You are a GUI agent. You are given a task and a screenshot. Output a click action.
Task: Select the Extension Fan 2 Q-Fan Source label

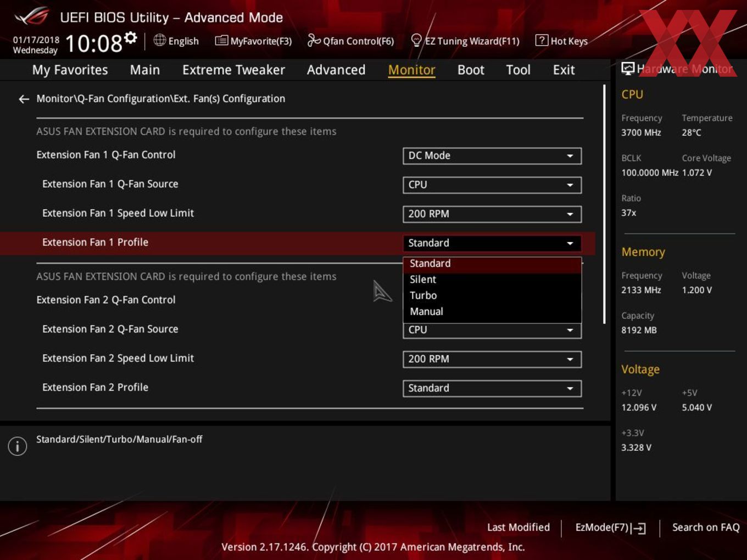point(110,329)
